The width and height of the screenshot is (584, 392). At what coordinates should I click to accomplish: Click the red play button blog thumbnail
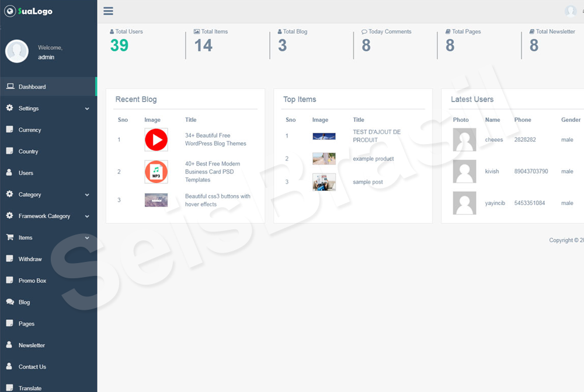click(156, 140)
